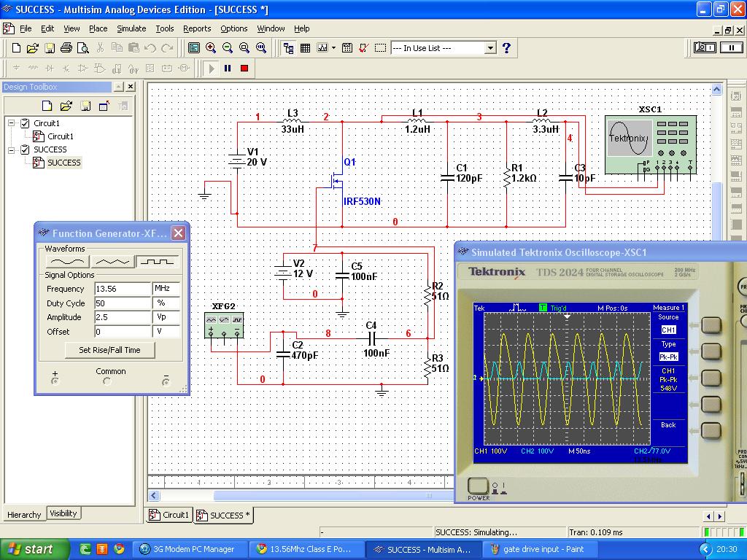This screenshot has width=747, height=560.
Task: Open the Simulate menu
Action: click(131, 28)
